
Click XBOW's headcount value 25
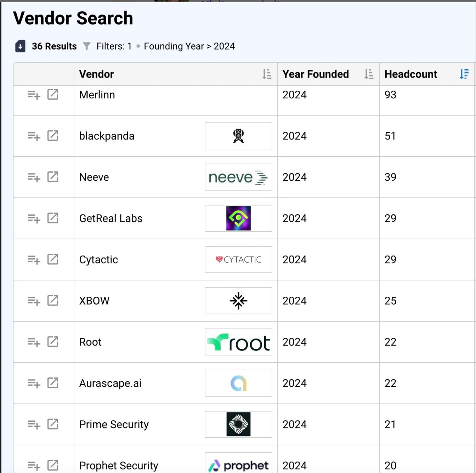point(390,301)
